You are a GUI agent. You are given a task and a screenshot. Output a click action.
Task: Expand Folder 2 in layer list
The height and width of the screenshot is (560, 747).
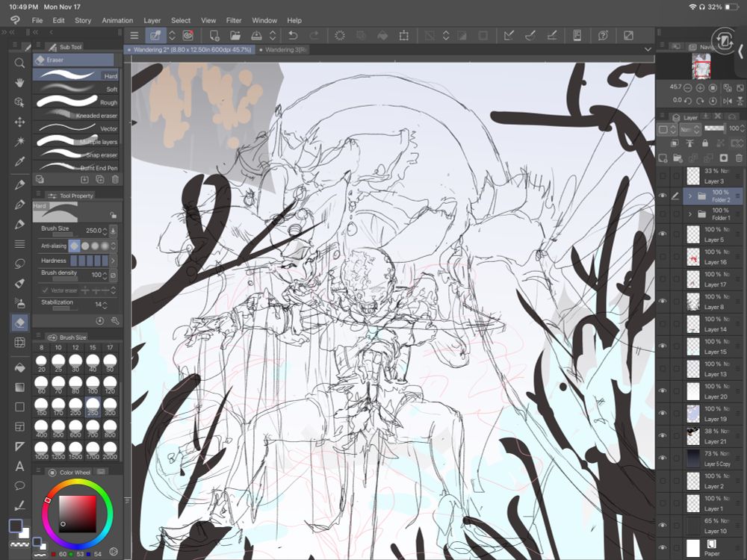point(689,196)
